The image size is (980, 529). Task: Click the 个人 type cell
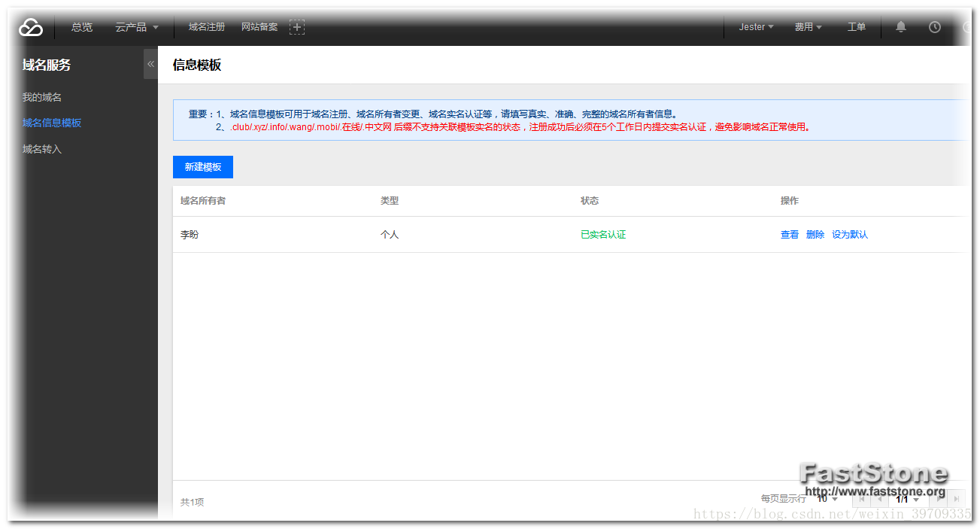390,235
